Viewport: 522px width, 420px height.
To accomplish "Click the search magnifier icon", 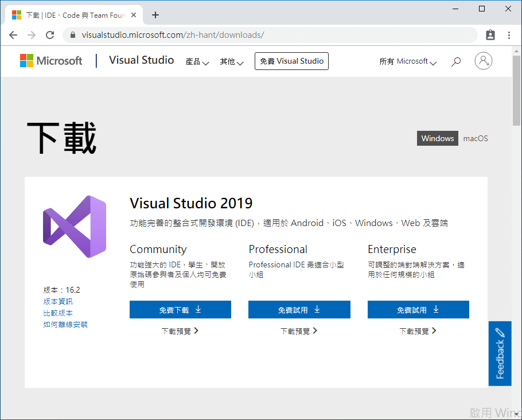I will [x=456, y=61].
